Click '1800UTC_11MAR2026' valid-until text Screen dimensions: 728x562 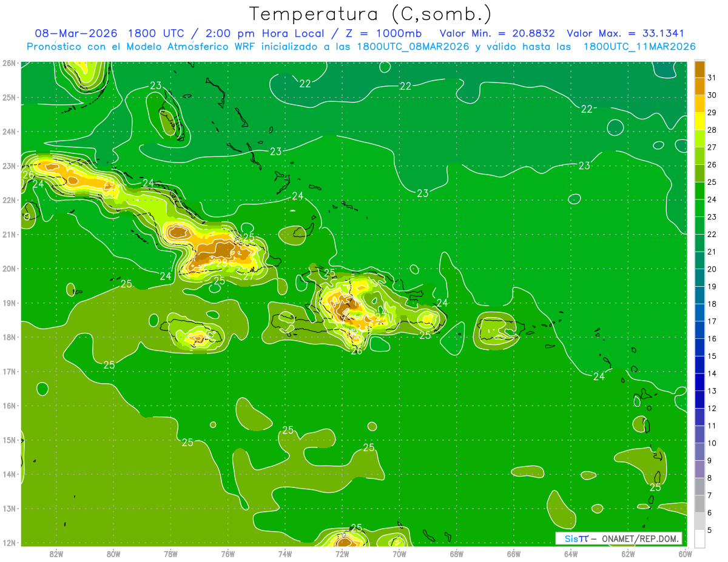tap(639, 47)
